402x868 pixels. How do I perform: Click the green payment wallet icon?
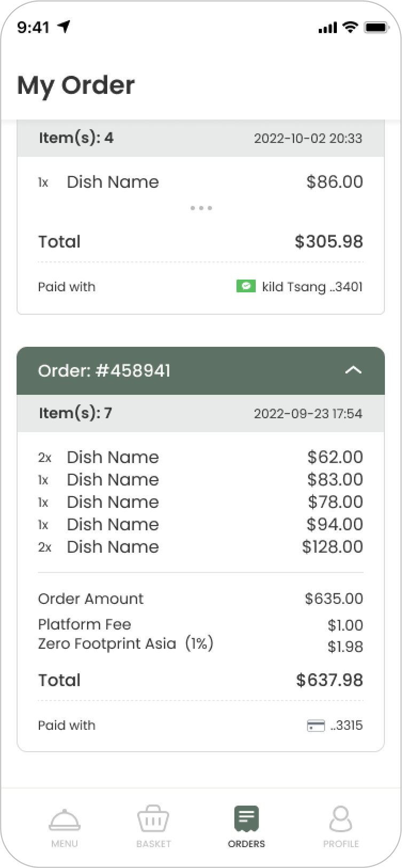pyautogui.click(x=246, y=286)
